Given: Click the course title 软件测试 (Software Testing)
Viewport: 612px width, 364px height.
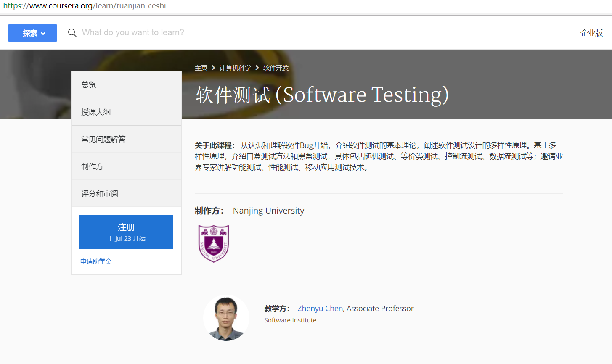Looking at the screenshot, I should [322, 95].
